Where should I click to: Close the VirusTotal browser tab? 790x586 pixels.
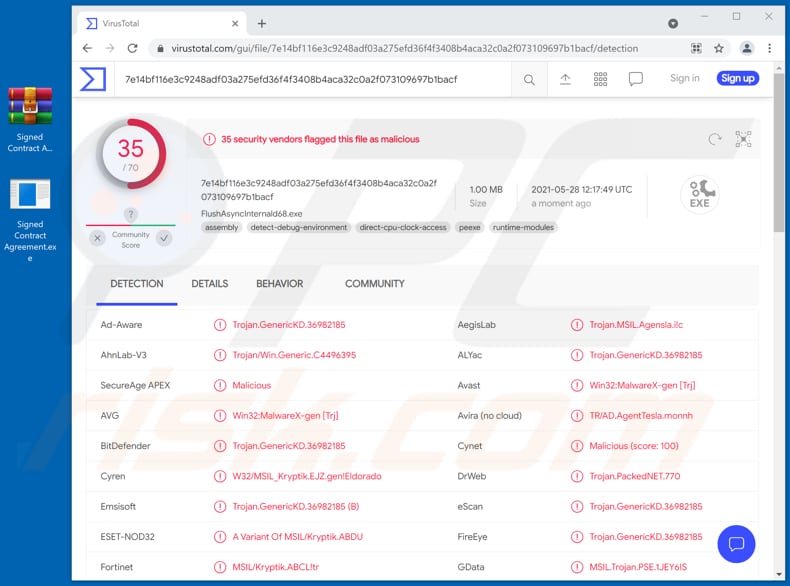(235, 24)
